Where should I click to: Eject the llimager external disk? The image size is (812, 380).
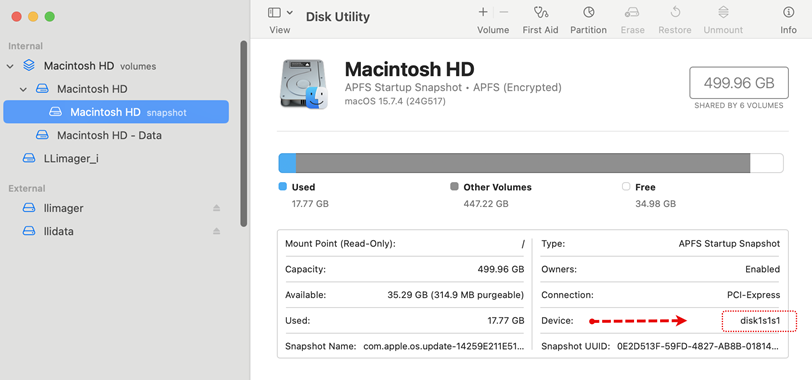(216, 208)
